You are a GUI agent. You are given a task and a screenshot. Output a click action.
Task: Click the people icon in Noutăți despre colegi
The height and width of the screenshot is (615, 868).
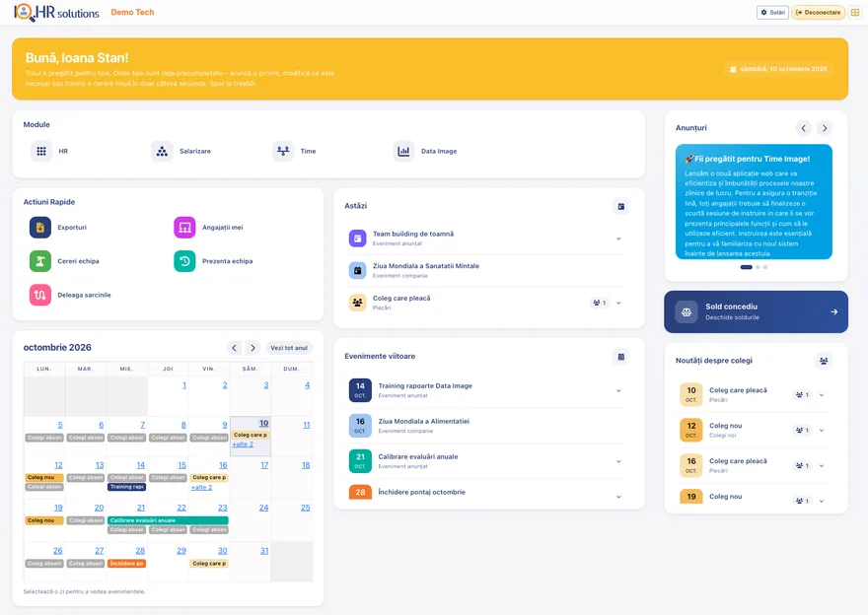(x=824, y=361)
